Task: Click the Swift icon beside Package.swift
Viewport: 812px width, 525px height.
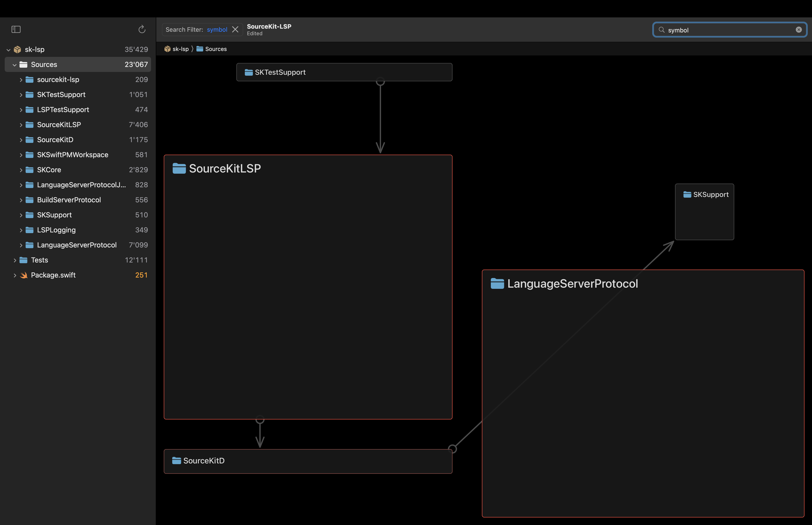Action: click(x=23, y=275)
